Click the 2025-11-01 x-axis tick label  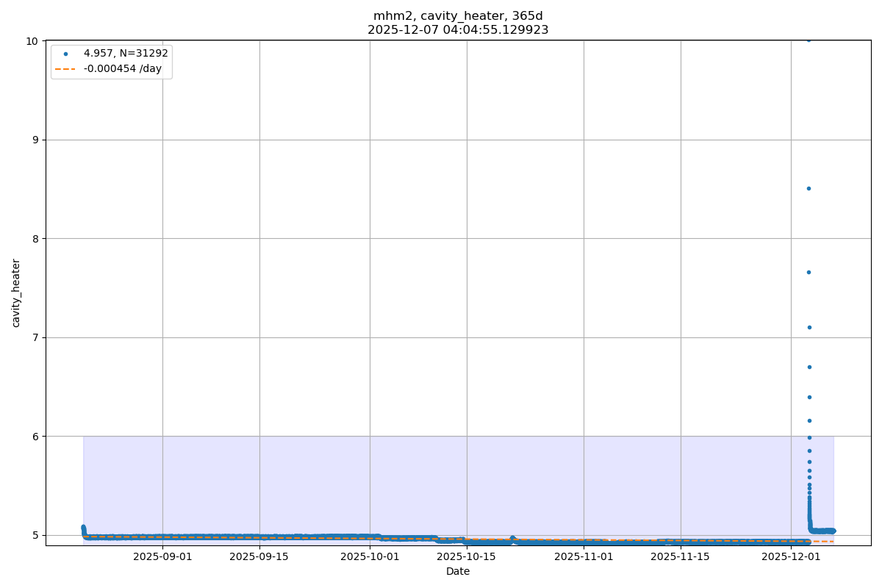584,556
